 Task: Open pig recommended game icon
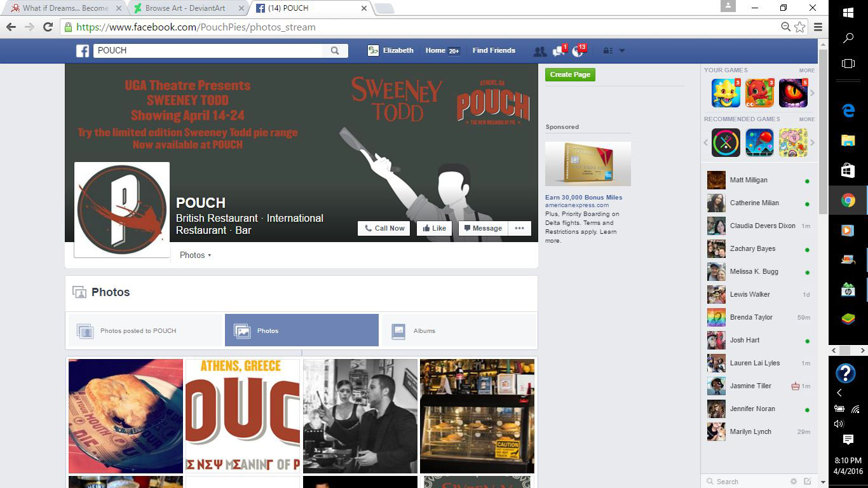pos(793,142)
